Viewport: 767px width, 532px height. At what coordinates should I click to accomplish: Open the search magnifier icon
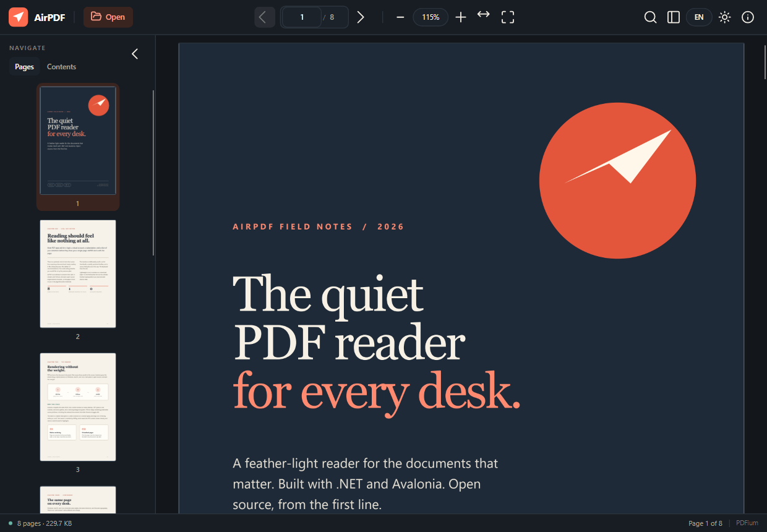pos(650,17)
